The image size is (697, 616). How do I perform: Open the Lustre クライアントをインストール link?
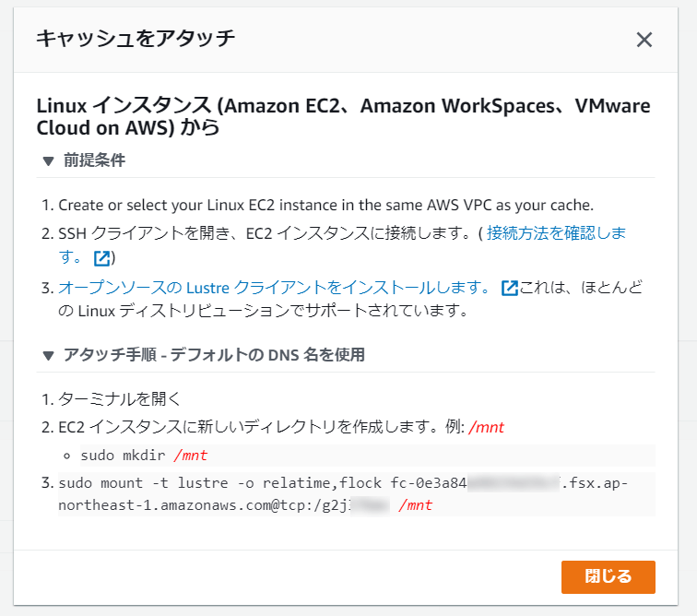[274, 288]
